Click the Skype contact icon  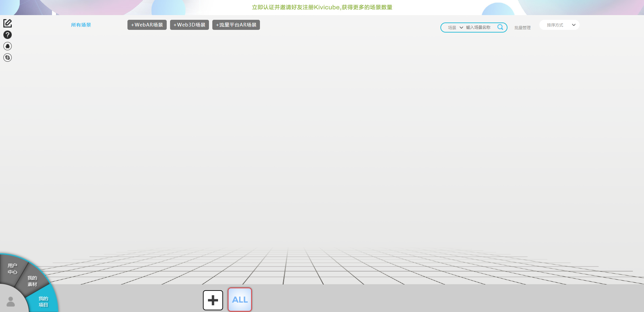click(7, 57)
